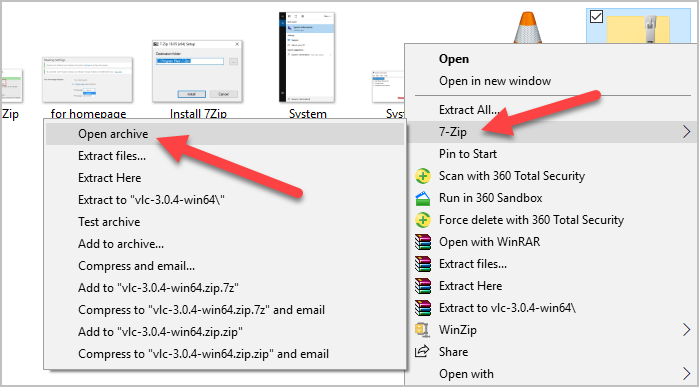Expand the WinZip submenu arrow
Viewport: 699px width, 387px height.
[x=686, y=330]
